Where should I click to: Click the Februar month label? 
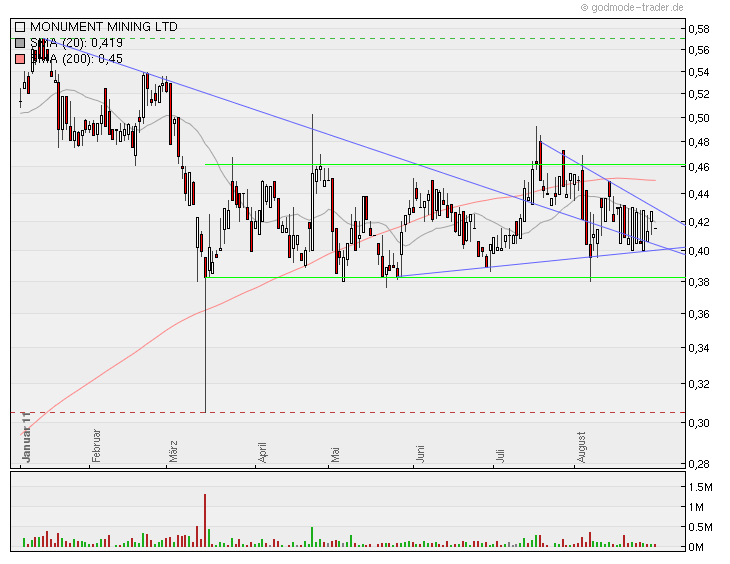(x=96, y=446)
